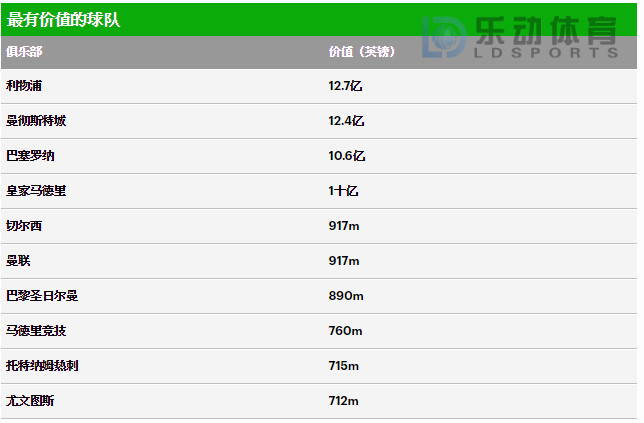644x423 pixels.
Task: Select the 切尔西 club name
Action: tap(24, 225)
